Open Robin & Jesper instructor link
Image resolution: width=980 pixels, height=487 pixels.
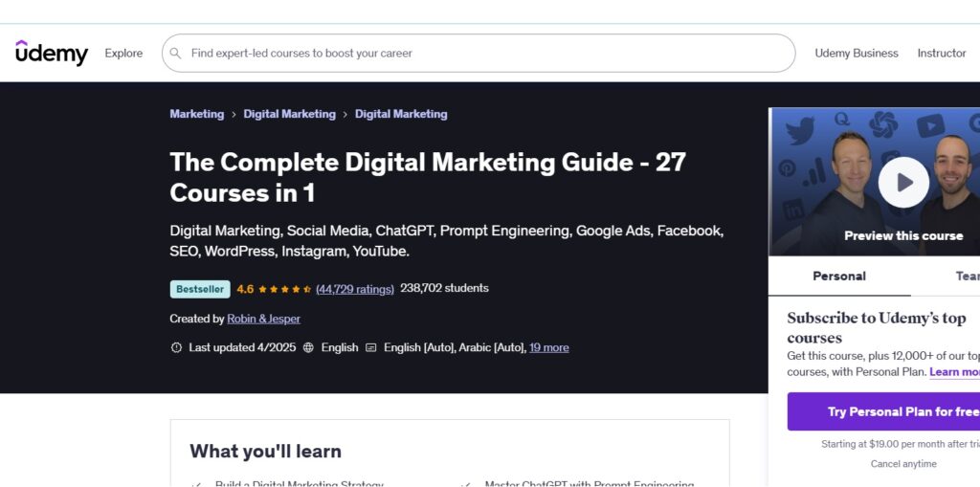click(263, 319)
